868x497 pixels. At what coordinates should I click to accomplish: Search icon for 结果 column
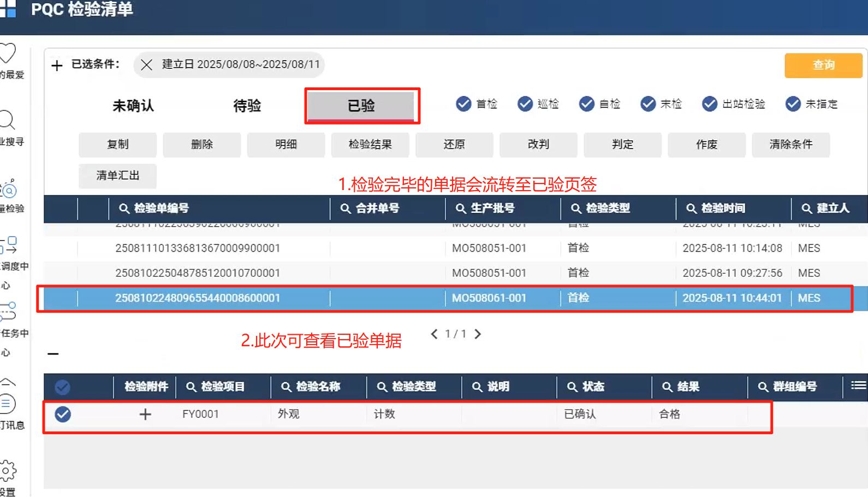click(x=667, y=387)
